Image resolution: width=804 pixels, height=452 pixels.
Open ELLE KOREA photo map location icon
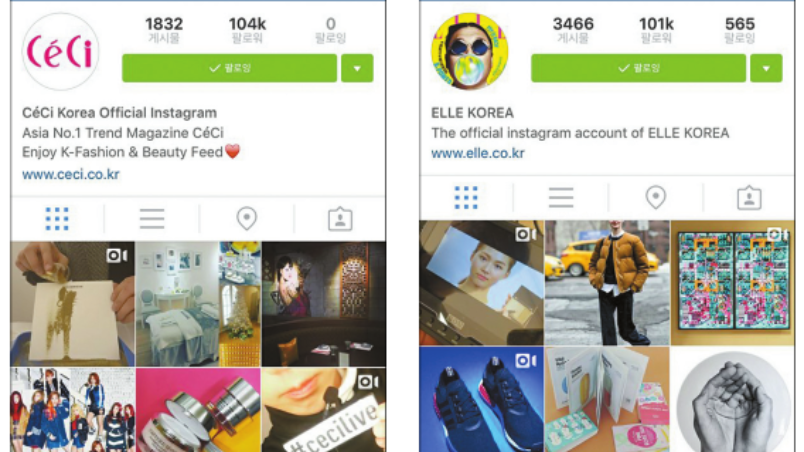point(655,197)
